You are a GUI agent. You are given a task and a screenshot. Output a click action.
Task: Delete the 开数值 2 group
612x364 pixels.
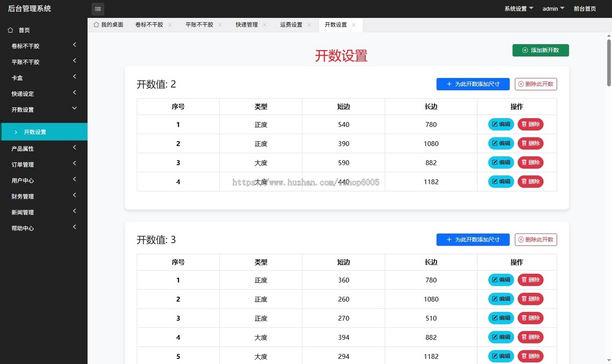tap(536, 84)
